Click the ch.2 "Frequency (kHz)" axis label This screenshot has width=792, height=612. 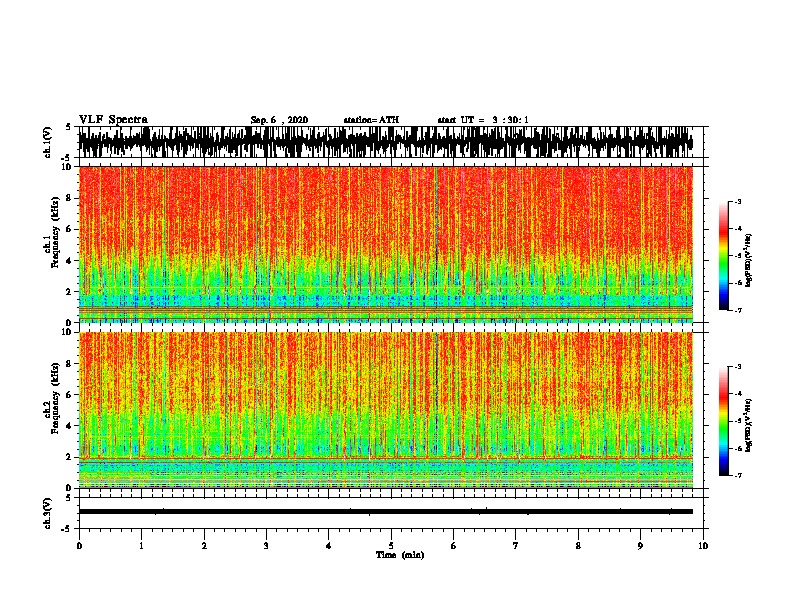[55, 398]
